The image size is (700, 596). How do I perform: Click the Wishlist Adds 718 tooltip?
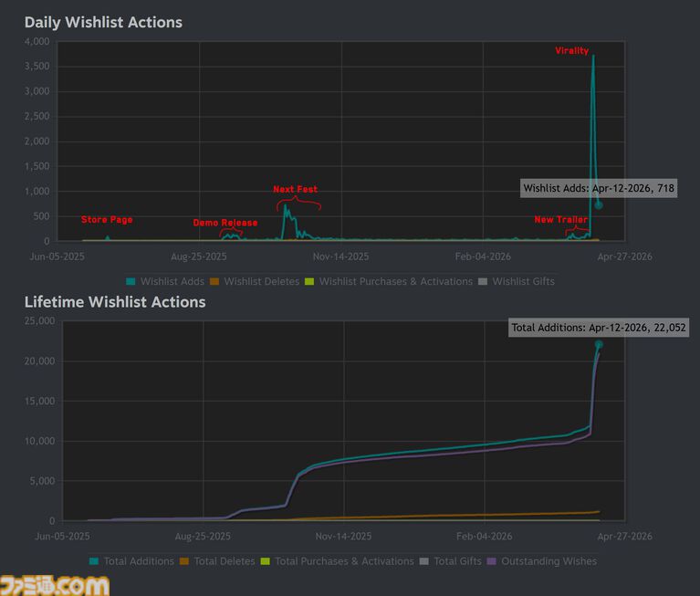coord(599,188)
